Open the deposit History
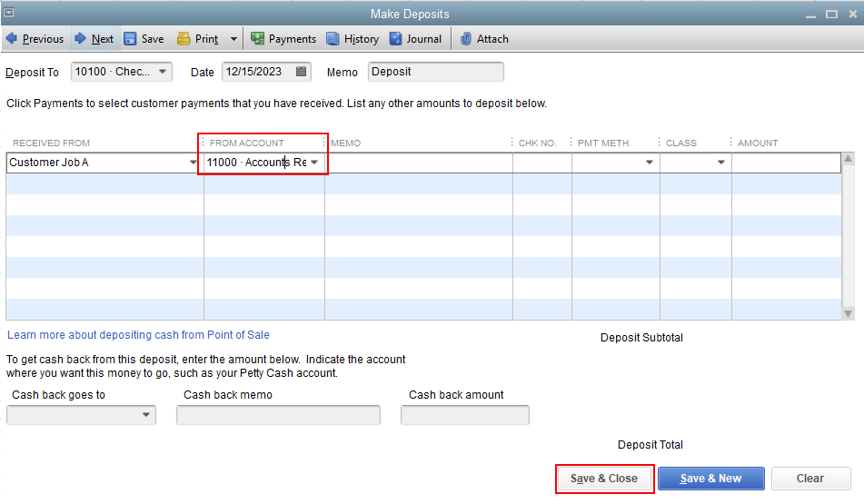This screenshot has width=864, height=504. pyautogui.click(x=353, y=38)
